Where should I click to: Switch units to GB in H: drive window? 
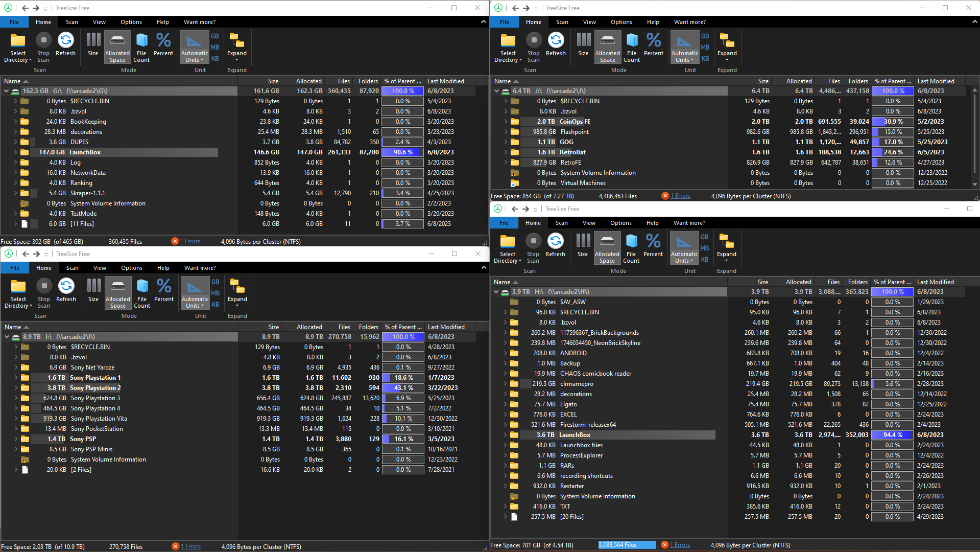click(x=705, y=237)
